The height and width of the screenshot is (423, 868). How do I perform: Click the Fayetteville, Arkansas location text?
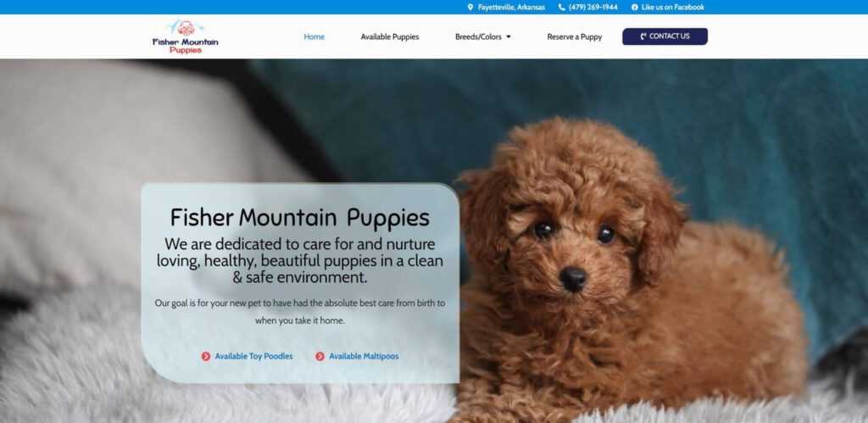click(511, 7)
